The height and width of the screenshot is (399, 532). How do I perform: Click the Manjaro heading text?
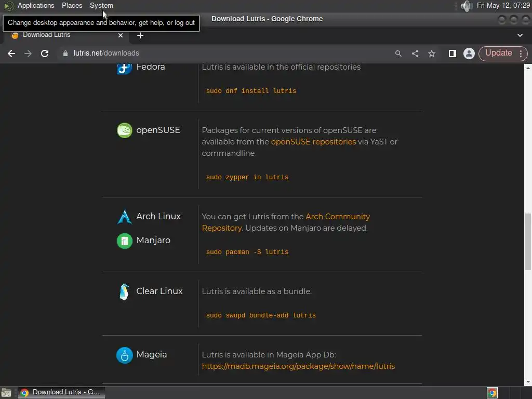(x=153, y=240)
